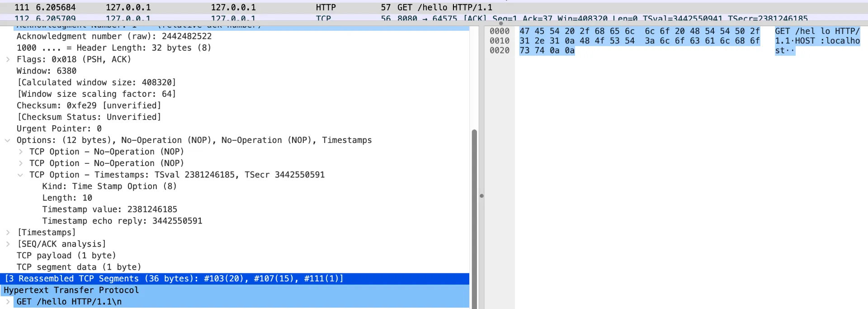Collapse the TCP Option Timestamps node
This screenshot has width=868, height=309.
coord(21,175)
